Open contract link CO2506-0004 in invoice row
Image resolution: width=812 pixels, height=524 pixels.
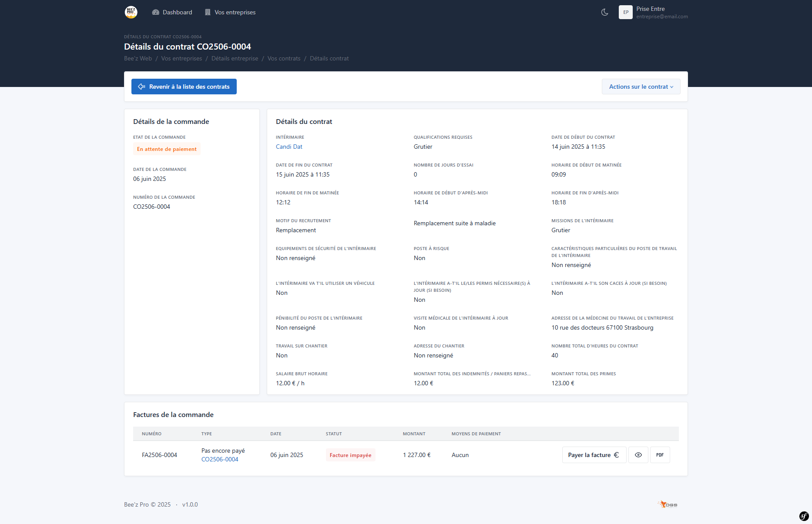pos(220,459)
